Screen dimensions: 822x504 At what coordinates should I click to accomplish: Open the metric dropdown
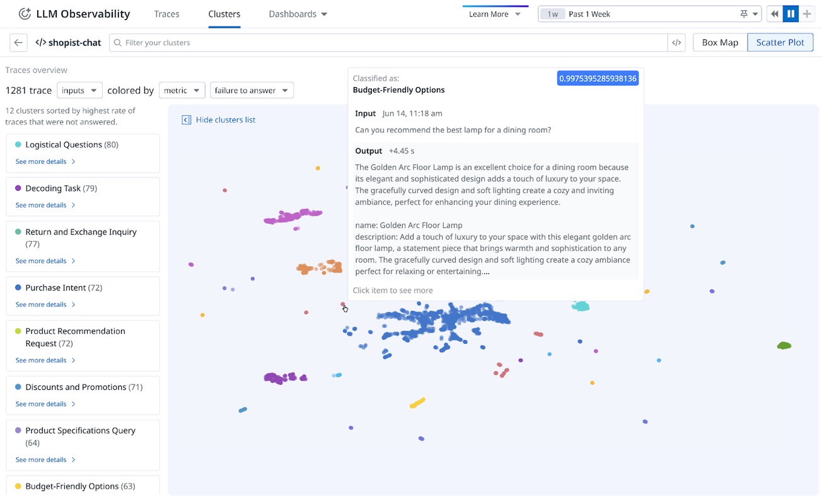pyautogui.click(x=182, y=91)
